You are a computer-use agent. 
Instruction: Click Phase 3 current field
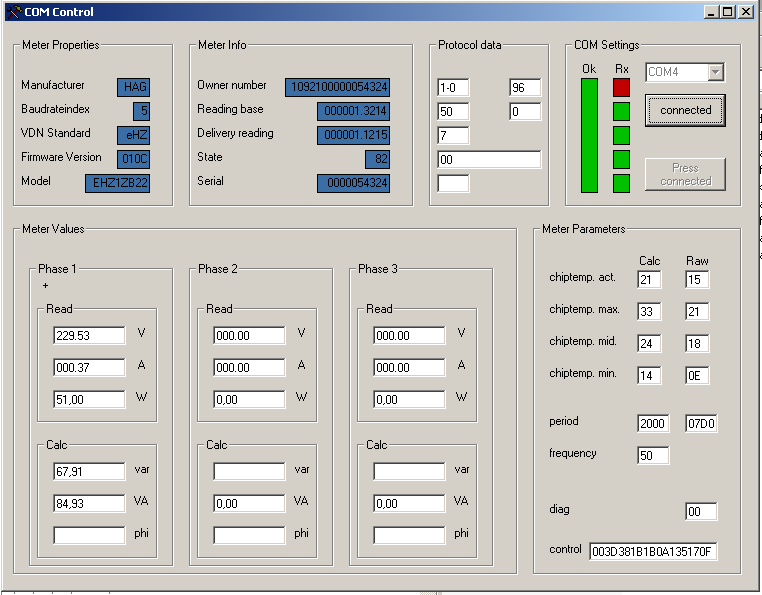pyautogui.click(x=409, y=368)
